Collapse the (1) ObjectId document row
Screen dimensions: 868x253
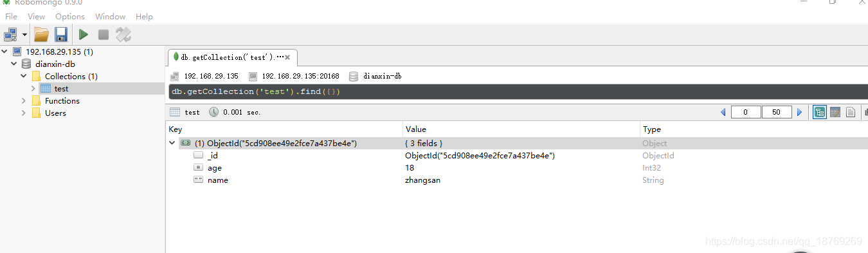pyautogui.click(x=172, y=143)
